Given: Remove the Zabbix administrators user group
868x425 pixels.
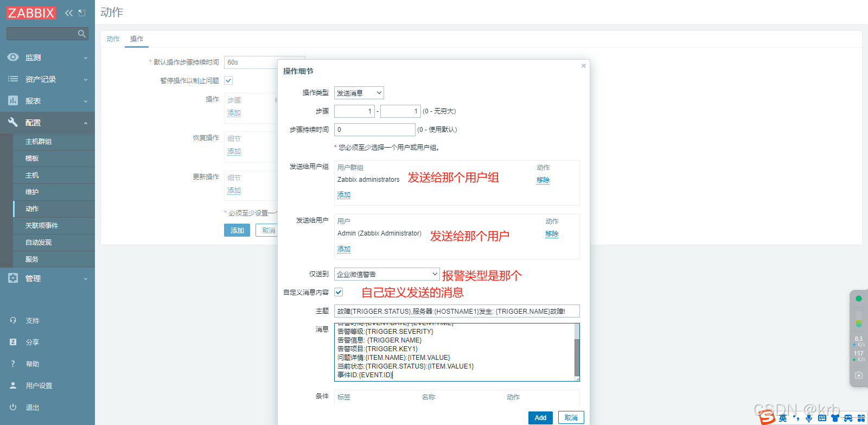Looking at the screenshot, I should click(x=543, y=180).
